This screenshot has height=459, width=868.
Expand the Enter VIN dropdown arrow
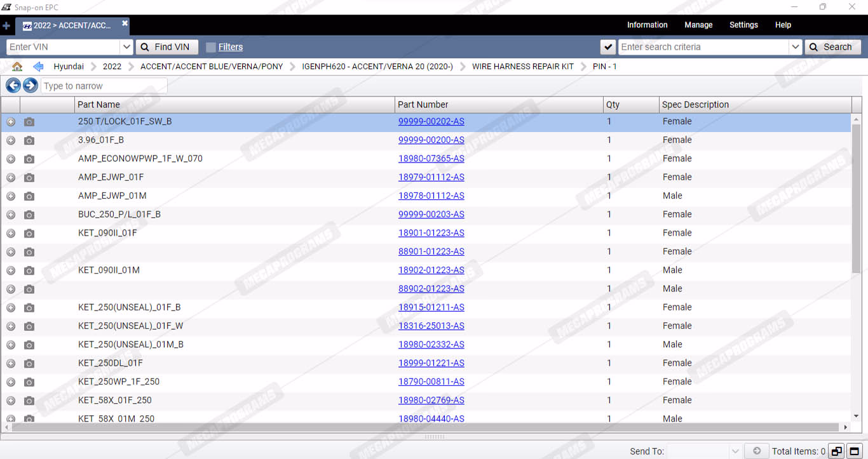tap(126, 47)
